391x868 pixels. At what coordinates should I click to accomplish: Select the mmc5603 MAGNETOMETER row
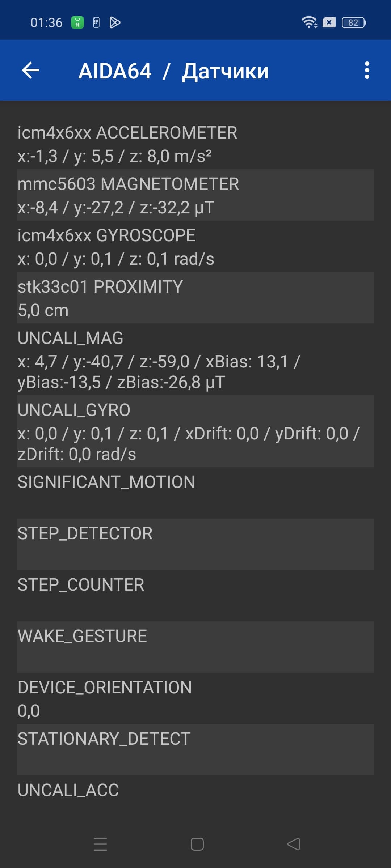pyautogui.click(x=195, y=195)
